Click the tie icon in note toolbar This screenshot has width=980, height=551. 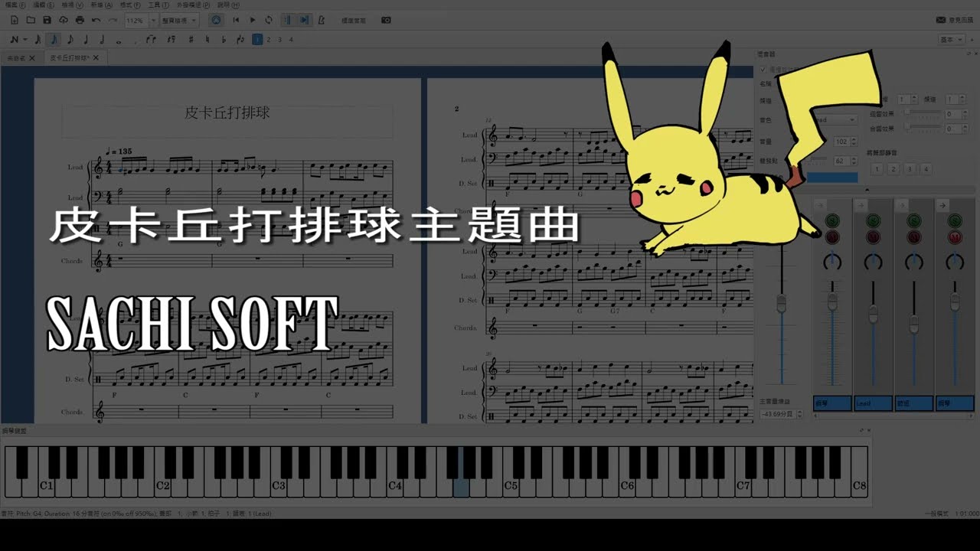pyautogui.click(x=152, y=39)
